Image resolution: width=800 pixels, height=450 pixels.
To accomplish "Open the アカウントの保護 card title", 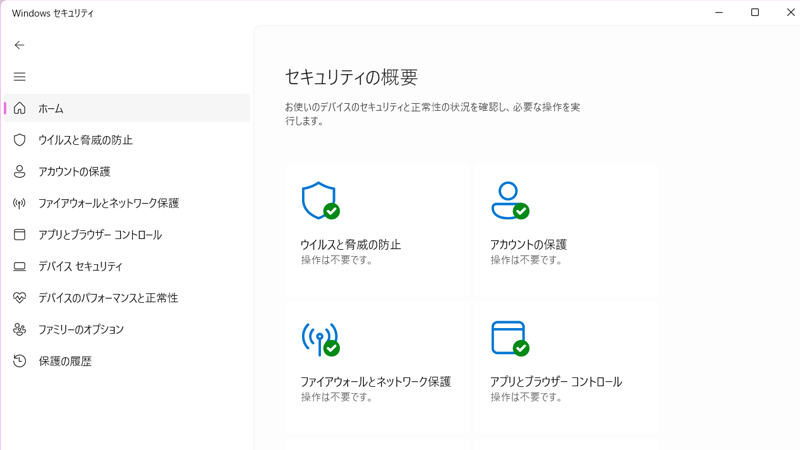I will point(529,245).
